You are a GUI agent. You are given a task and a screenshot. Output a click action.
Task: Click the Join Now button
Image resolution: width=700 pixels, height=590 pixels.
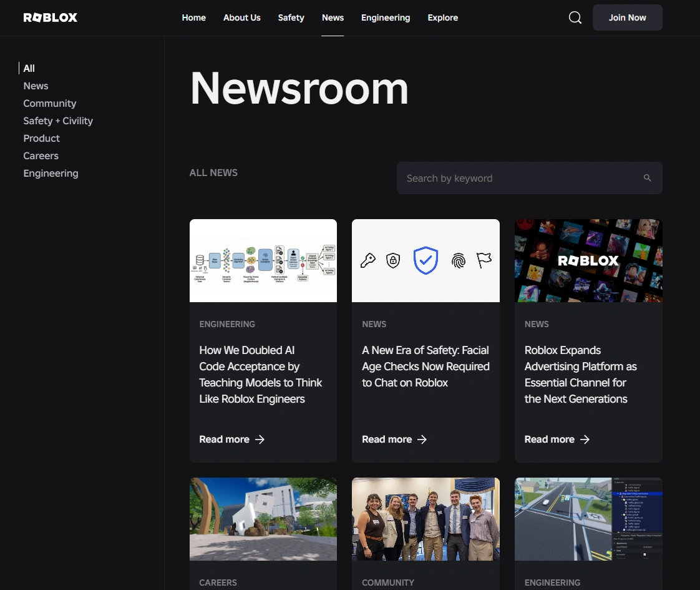point(627,17)
